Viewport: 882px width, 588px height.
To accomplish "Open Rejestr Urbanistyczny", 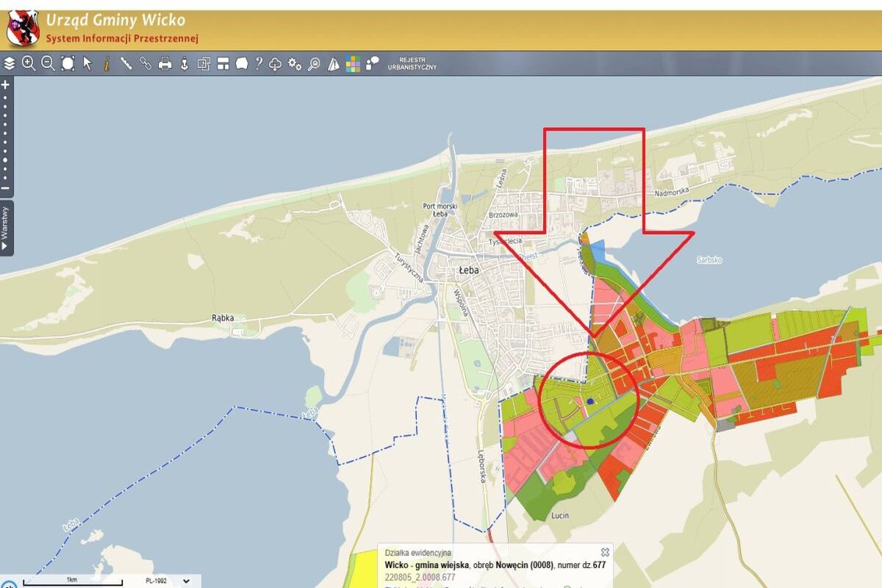I will (412, 64).
